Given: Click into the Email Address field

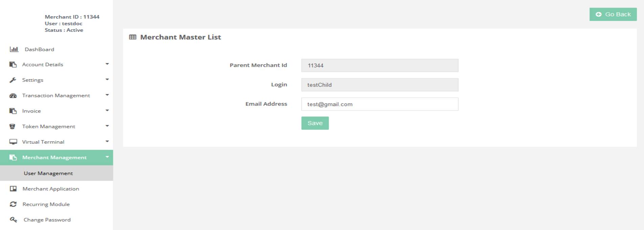Looking at the screenshot, I should 379,104.
